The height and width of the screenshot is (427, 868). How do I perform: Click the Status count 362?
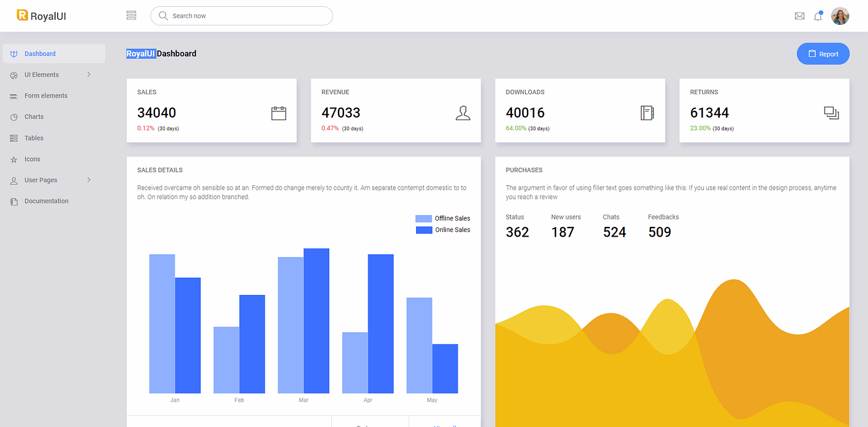pyautogui.click(x=517, y=232)
